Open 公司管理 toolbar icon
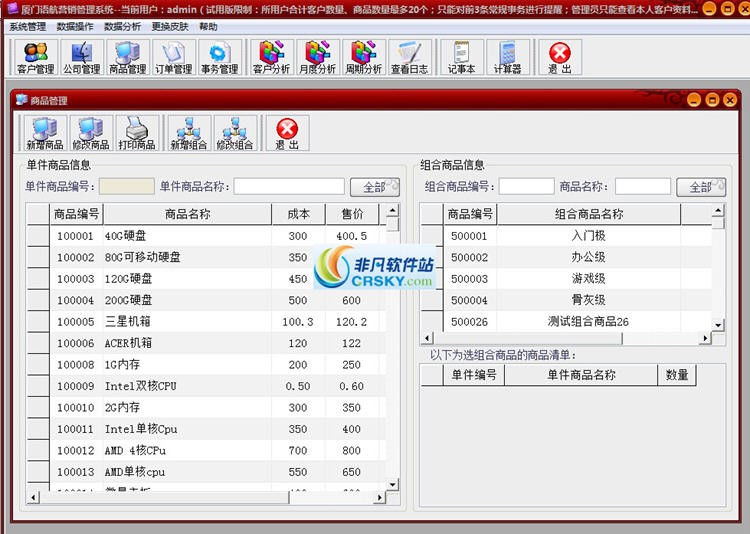This screenshot has height=534, width=750. 81,58
